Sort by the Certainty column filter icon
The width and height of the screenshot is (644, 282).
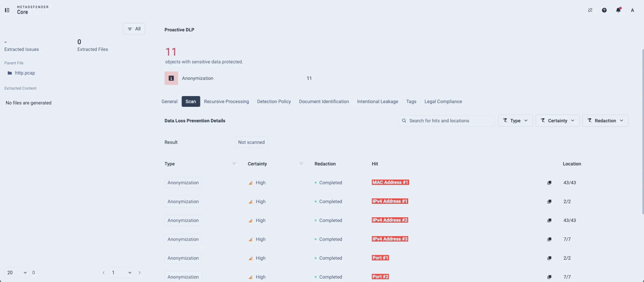301,164
